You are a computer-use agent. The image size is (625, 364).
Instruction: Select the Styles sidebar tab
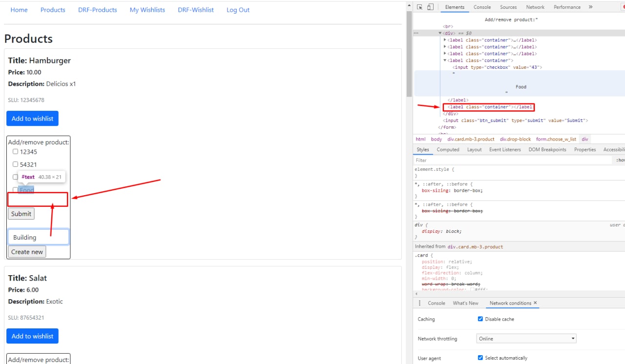[423, 150]
